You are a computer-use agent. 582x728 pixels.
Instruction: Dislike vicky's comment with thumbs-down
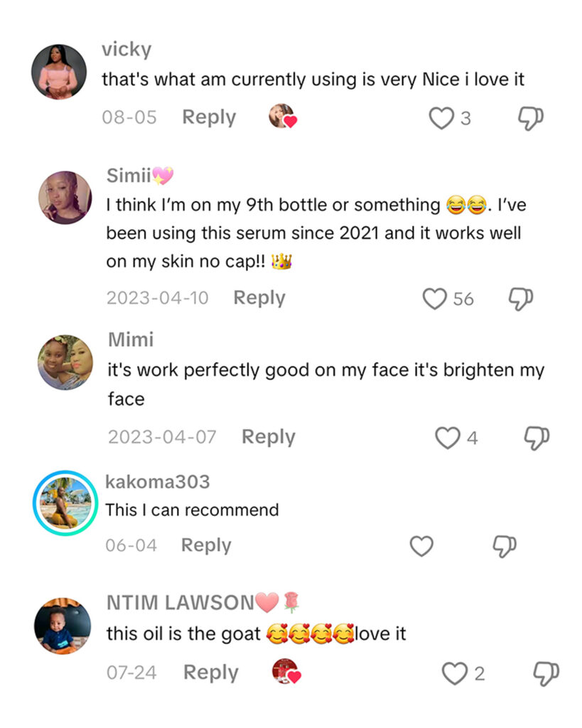tap(530, 118)
